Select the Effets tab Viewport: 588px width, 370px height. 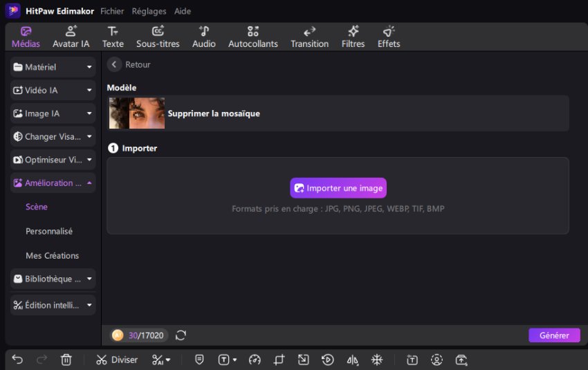point(389,37)
